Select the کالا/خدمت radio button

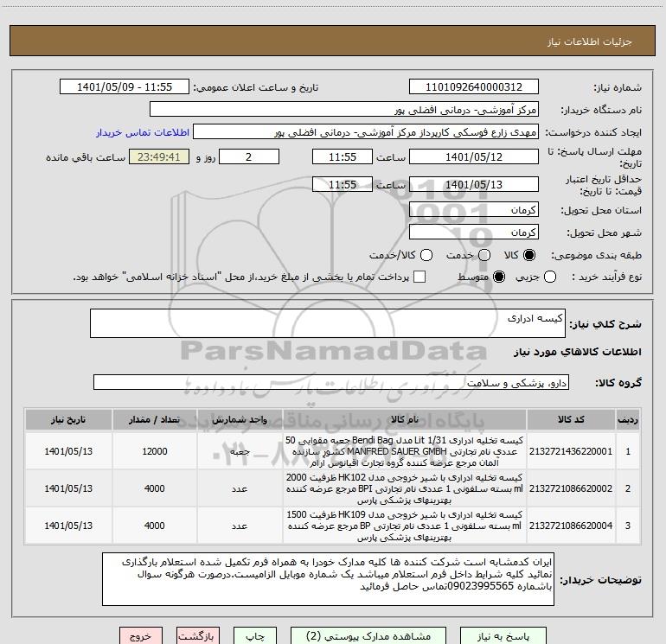click(x=426, y=255)
